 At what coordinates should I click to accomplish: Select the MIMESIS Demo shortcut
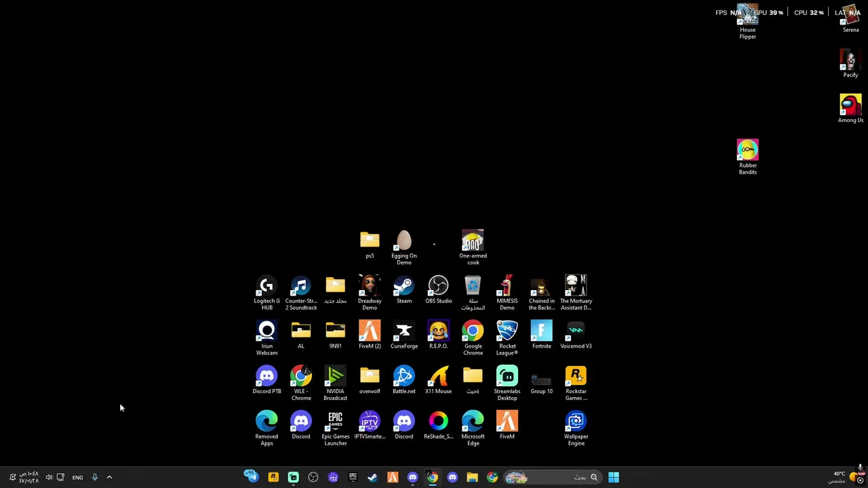click(507, 293)
